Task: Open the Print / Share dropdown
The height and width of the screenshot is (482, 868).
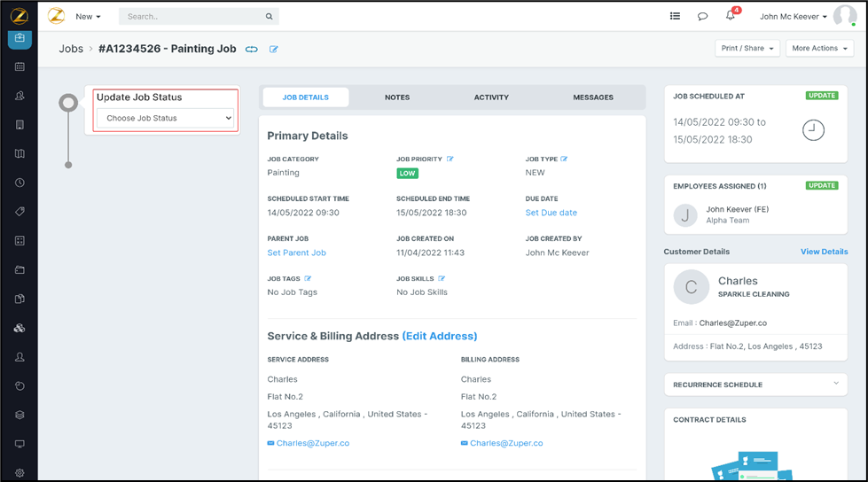Action: (747, 49)
